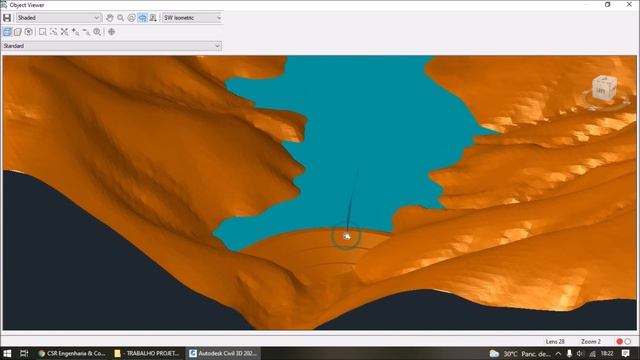
Task: Switch to CSR Engenharia Chrome window
Action: 72,353
